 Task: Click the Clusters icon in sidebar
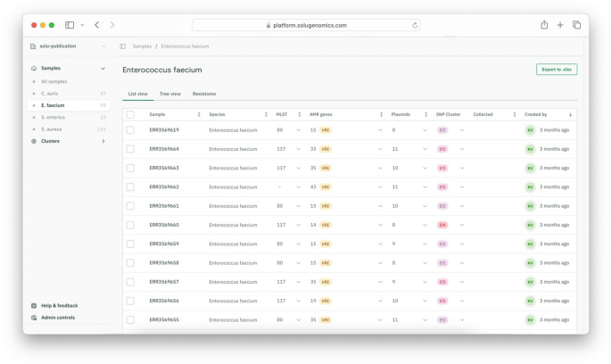click(34, 141)
